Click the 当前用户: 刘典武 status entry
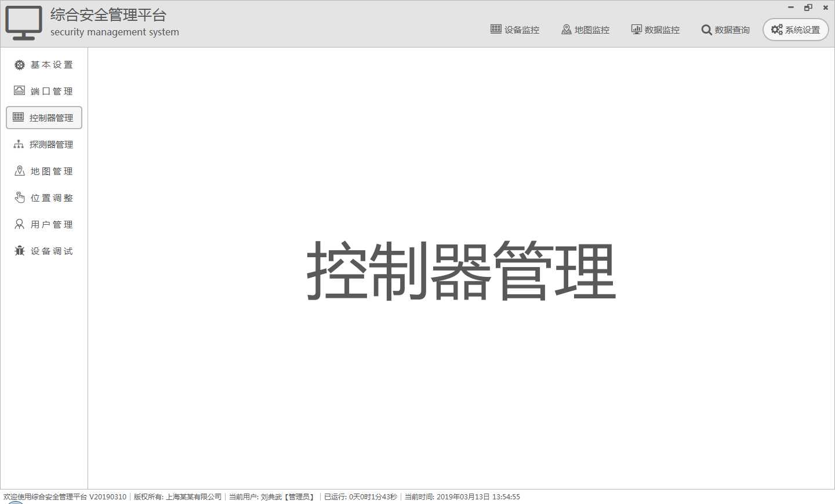The image size is (835, 504). point(272,497)
